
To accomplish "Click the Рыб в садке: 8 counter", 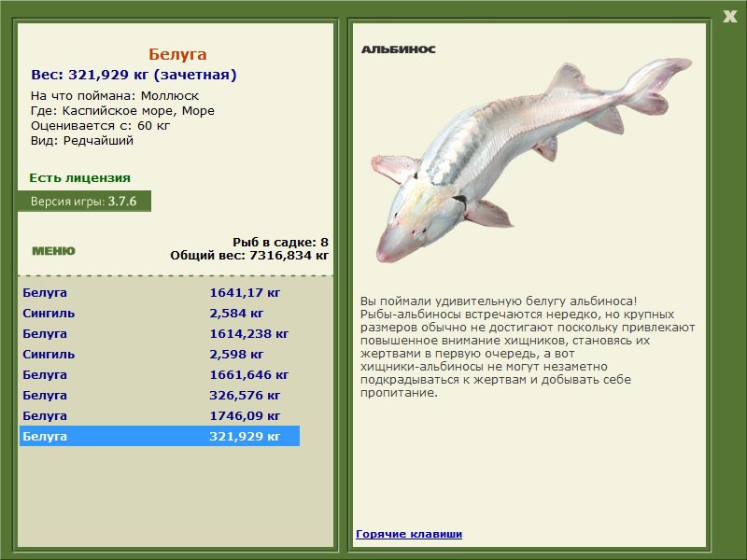I will pyautogui.click(x=280, y=242).
